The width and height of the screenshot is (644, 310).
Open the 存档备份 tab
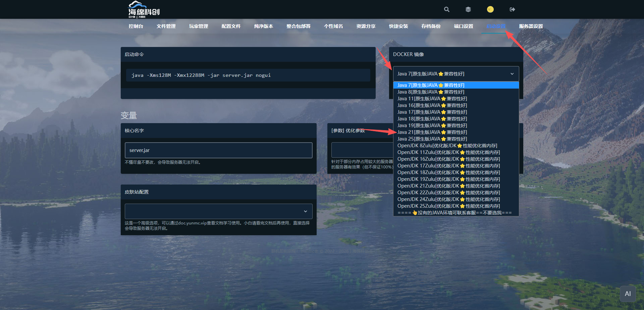[431, 26]
